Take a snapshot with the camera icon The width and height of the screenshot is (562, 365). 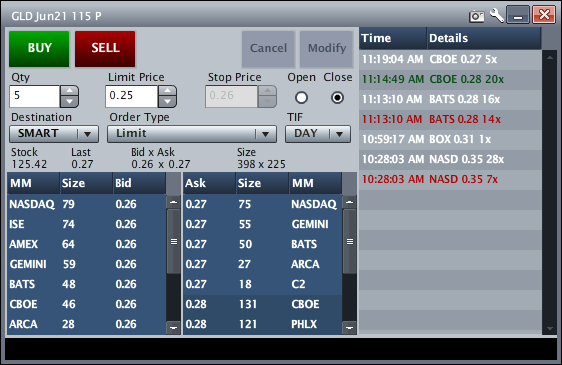[476, 16]
